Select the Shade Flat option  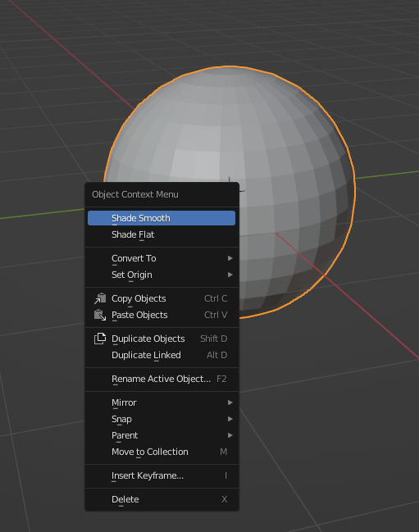[162, 234]
